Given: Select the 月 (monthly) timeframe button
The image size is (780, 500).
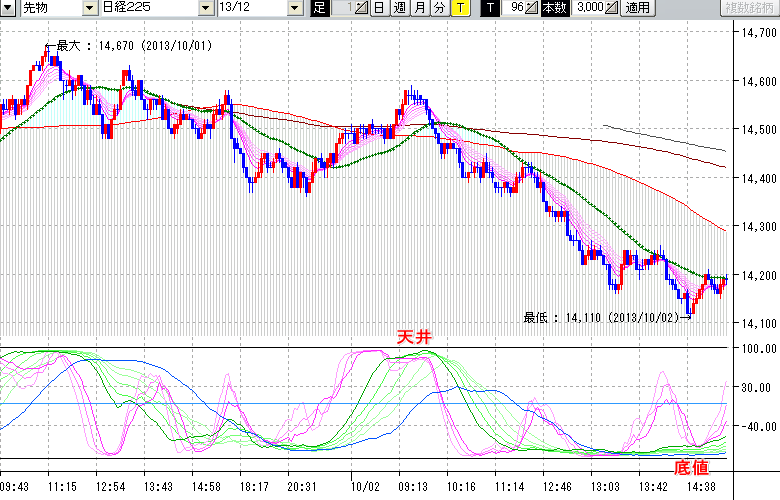Looking at the screenshot, I should pos(419,8).
